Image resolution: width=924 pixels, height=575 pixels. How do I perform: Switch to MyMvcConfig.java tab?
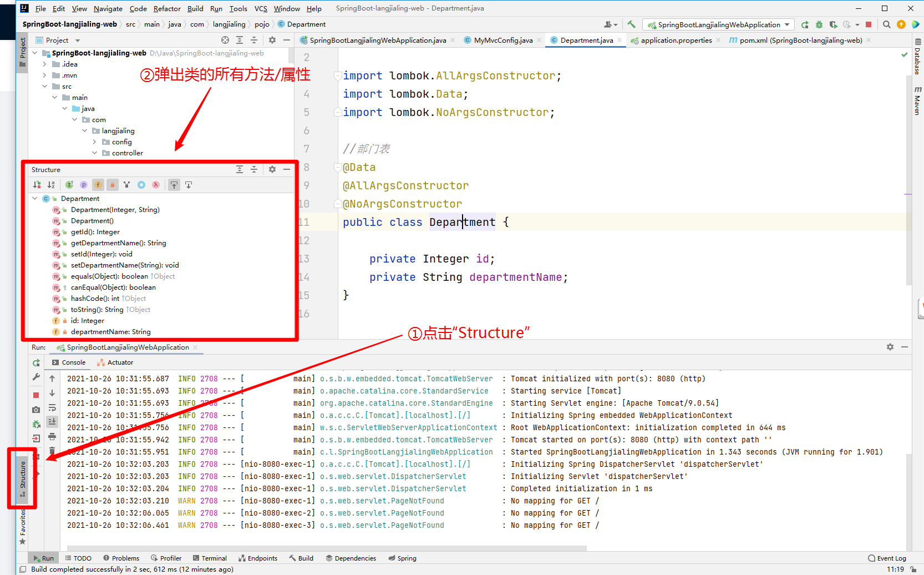503,40
